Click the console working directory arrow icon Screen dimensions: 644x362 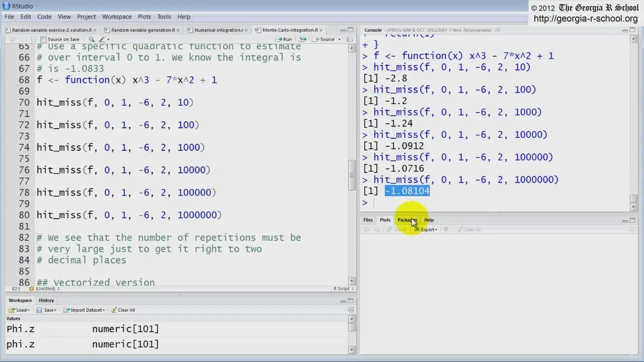pyautogui.click(x=498, y=30)
